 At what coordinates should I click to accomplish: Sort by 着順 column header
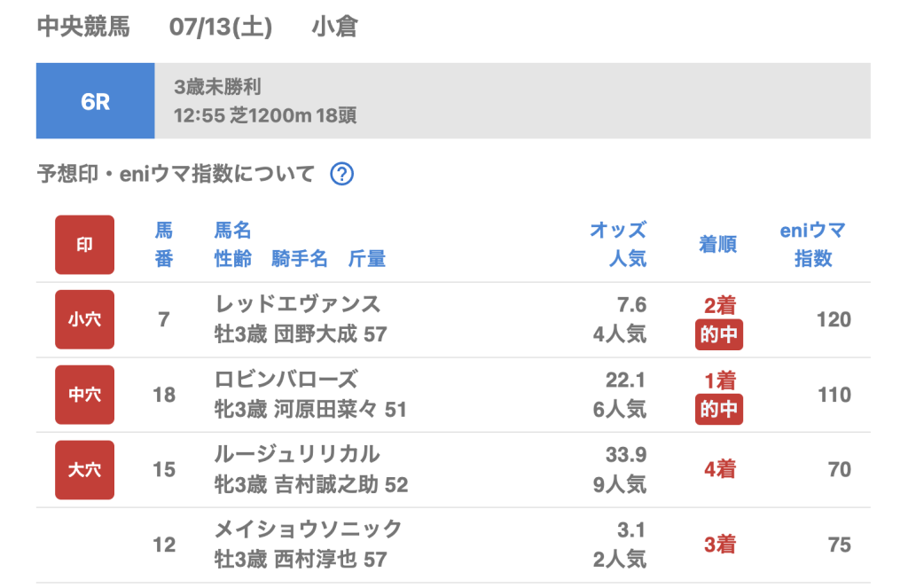[718, 245]
